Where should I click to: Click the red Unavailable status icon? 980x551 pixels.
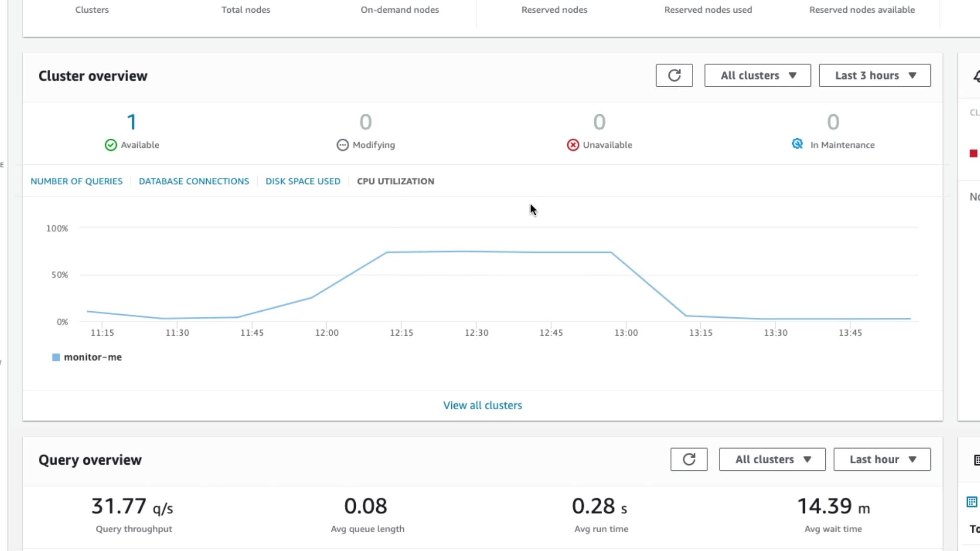(x=573, y=145)
